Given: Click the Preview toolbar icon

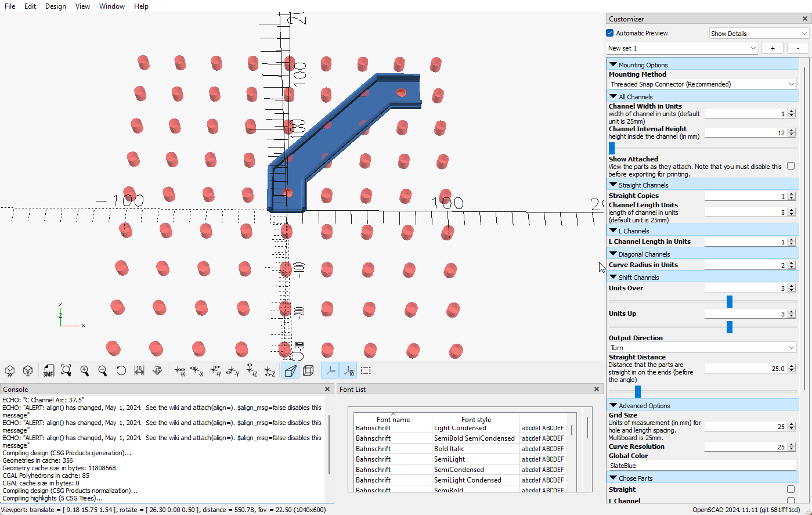Looking at the screenshot, I should pyautogui.click(x=10, y=370).
